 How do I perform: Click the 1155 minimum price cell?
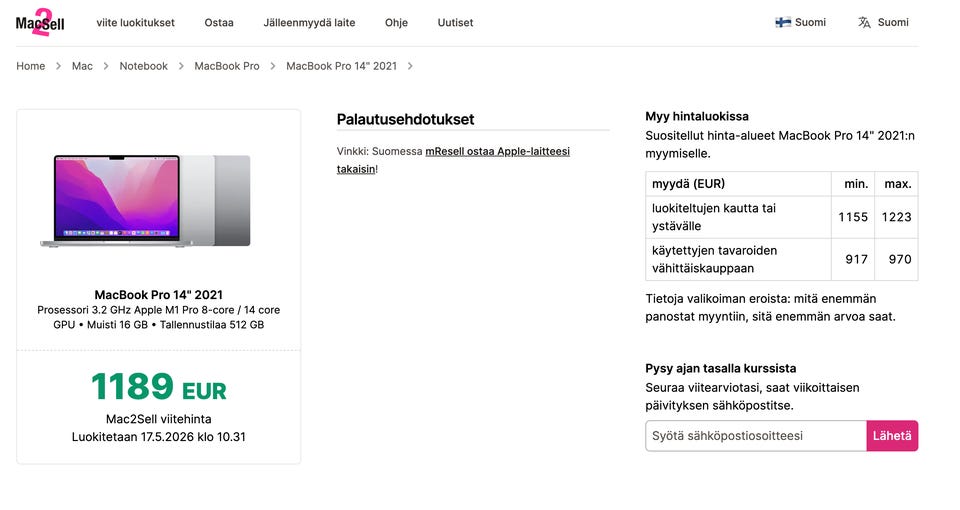click(x=853, y=217)
